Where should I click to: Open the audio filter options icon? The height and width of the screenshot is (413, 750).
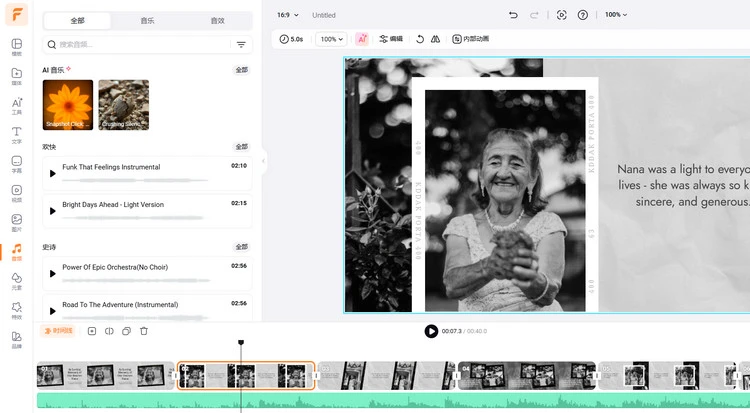click(241, 45)
